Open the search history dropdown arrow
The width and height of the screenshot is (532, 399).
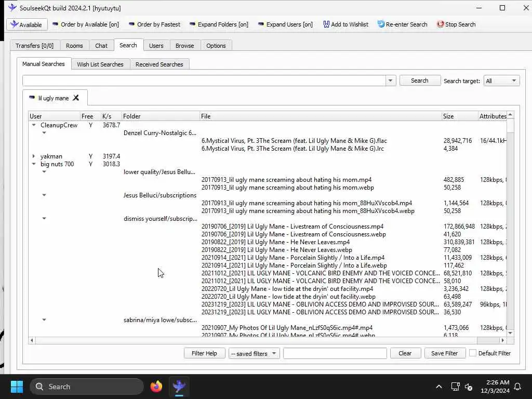point(391,81)
